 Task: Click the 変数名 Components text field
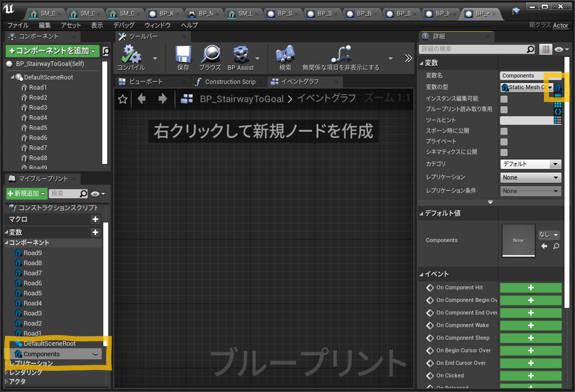click(x=531, y=76)
